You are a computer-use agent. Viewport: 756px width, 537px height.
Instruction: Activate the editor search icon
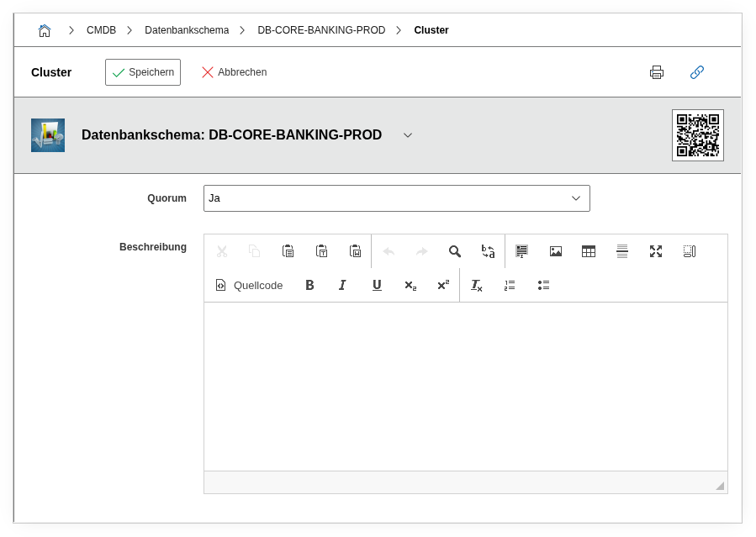point(455,250)
